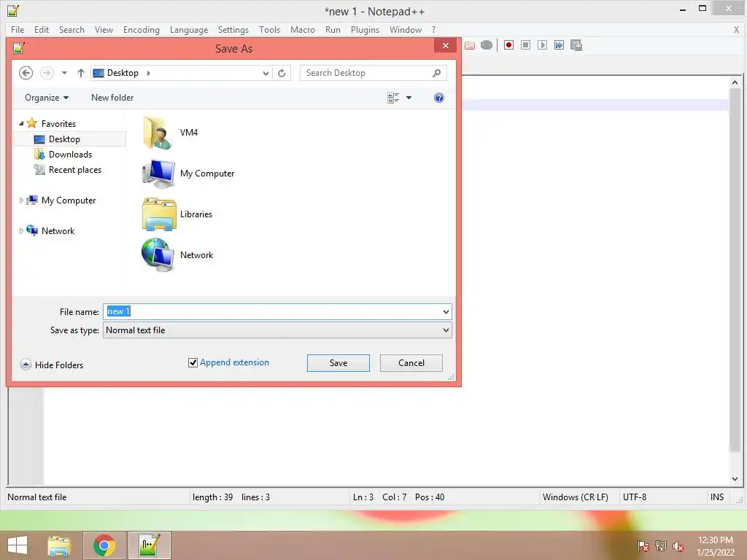Open the Search menu

click(71, 29)
